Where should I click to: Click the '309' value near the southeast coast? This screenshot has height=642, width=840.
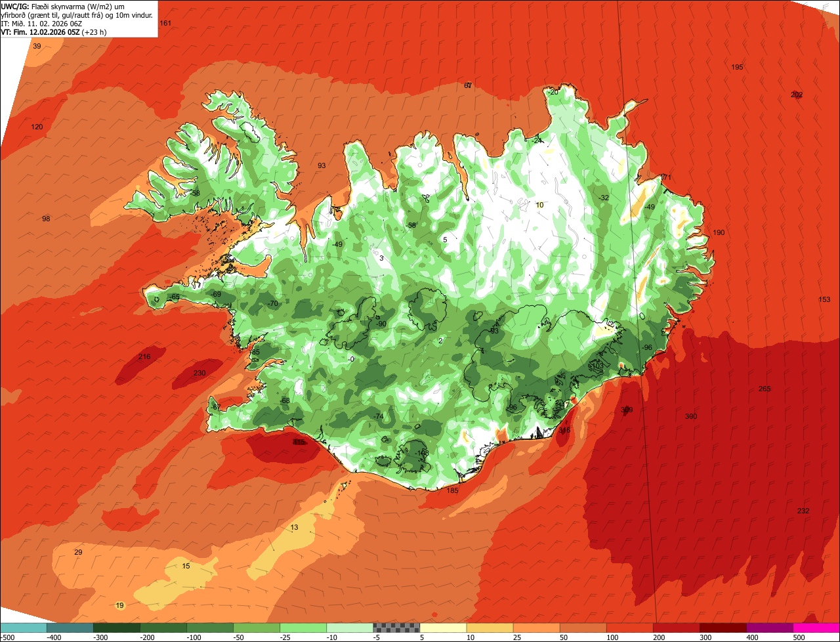pyautogui.click(x=627, y=410)
